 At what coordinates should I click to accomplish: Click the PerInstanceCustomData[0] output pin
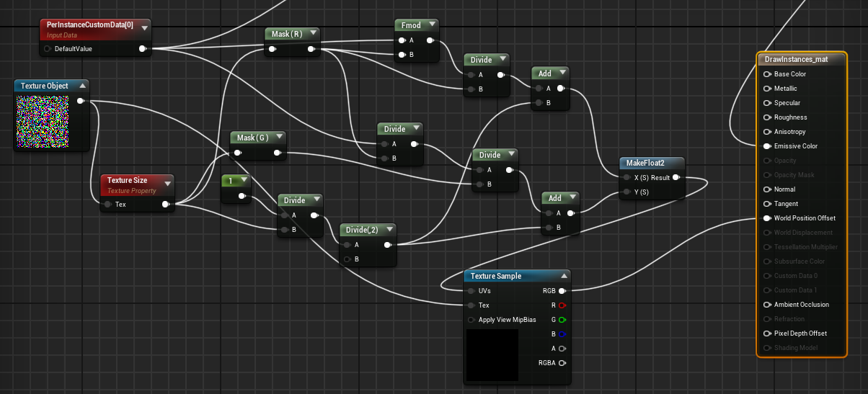click(x=142, y=49)
